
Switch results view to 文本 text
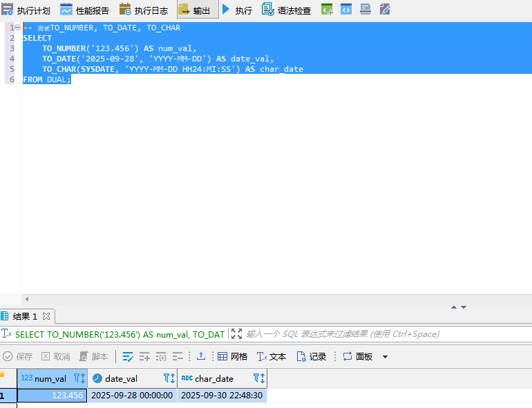(x=271, y=356)
